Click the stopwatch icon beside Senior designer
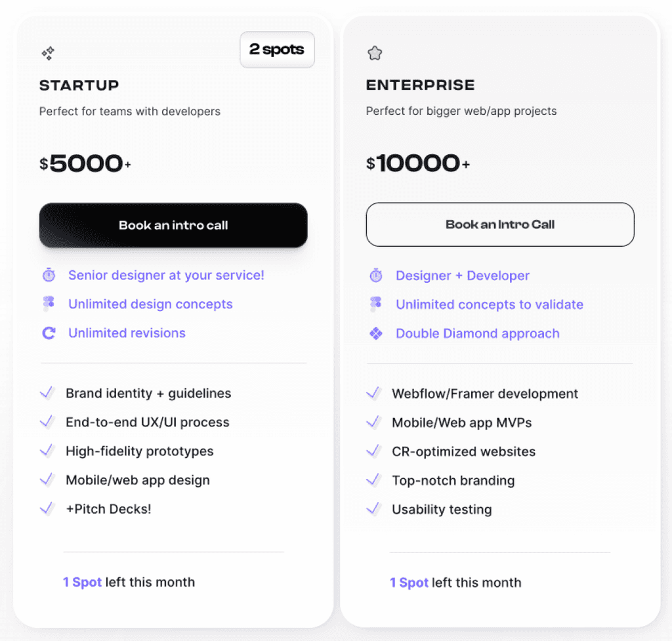This screenshot has height=641, width=672. (49, 275)
